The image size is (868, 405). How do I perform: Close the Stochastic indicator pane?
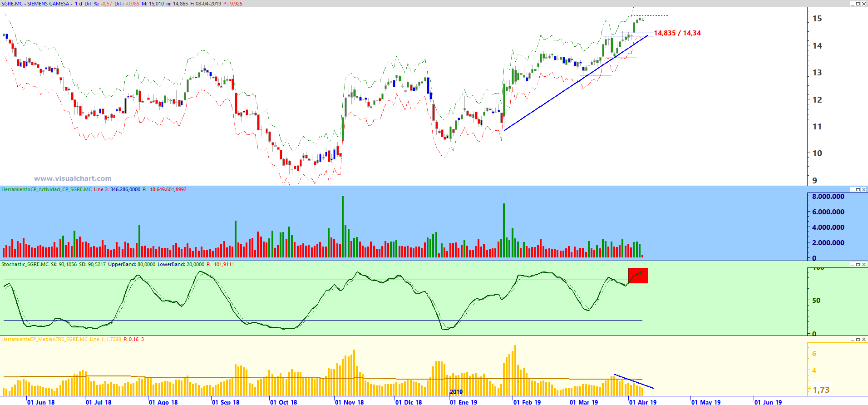click(x=864, y=264)
